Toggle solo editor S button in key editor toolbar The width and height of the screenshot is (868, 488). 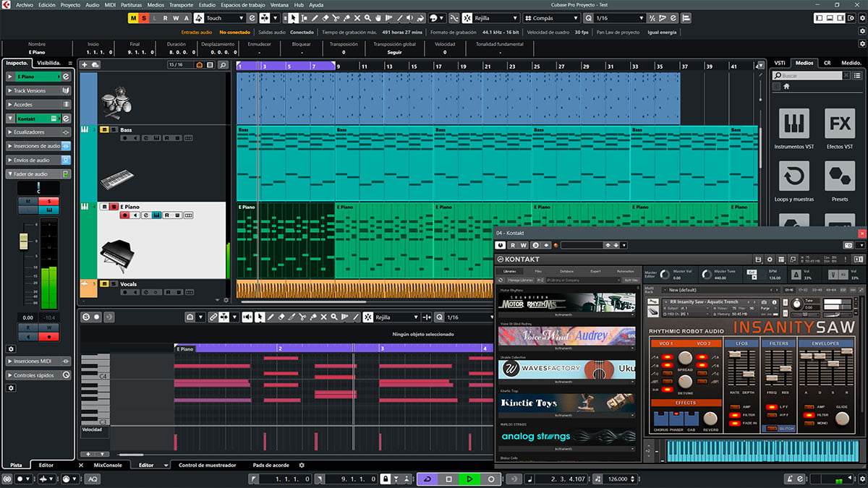pyautogui.click(x=86, y=317)
